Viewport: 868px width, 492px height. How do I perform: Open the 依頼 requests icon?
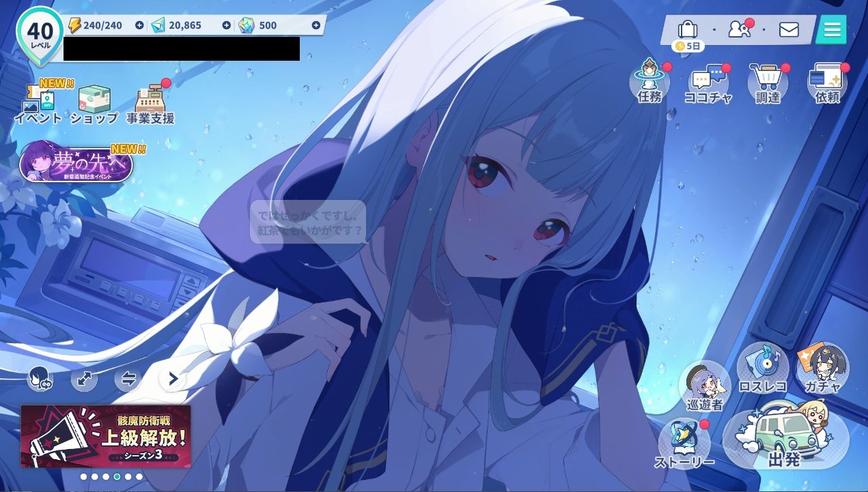pos(826,82)
